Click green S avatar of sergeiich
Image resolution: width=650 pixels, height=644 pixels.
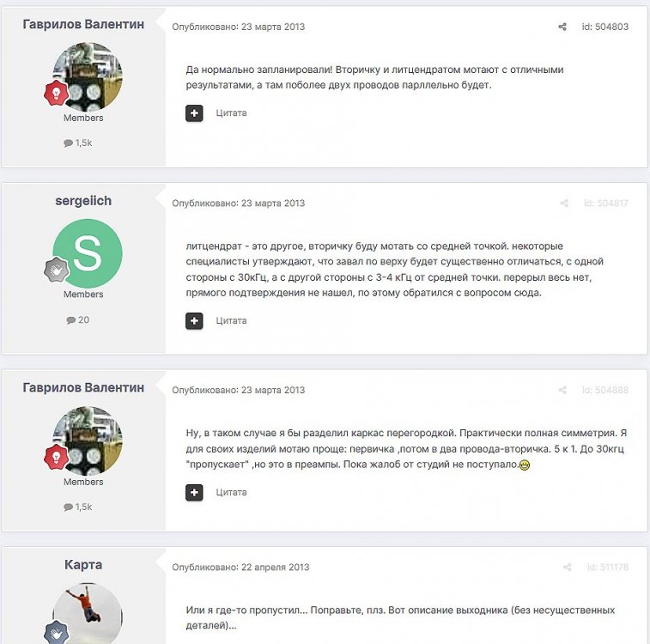88,253
